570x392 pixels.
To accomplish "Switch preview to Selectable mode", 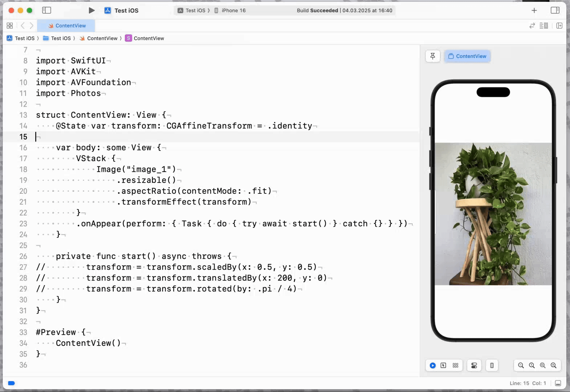I will click(x=443, y=366).
